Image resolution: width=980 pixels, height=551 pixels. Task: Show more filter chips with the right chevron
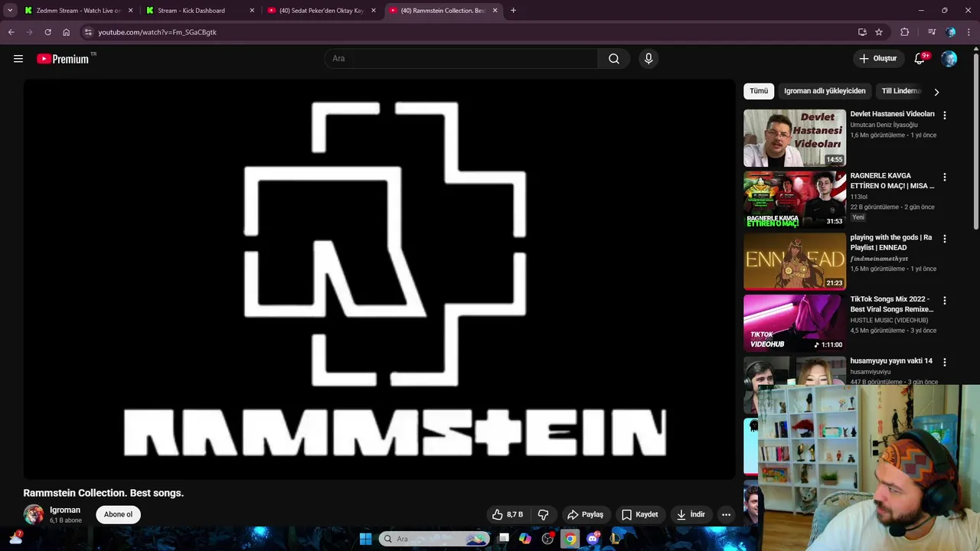click(x=936, y=92)
